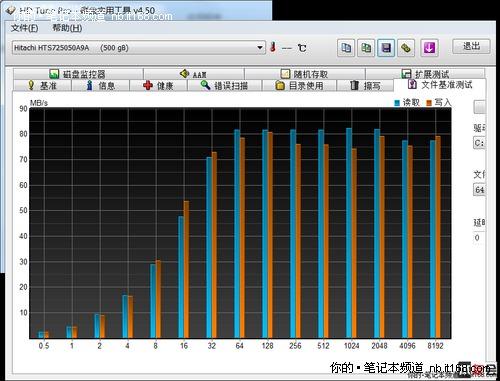
Task: Click the 50 y-axis label
Action: (x=23, y=211)
